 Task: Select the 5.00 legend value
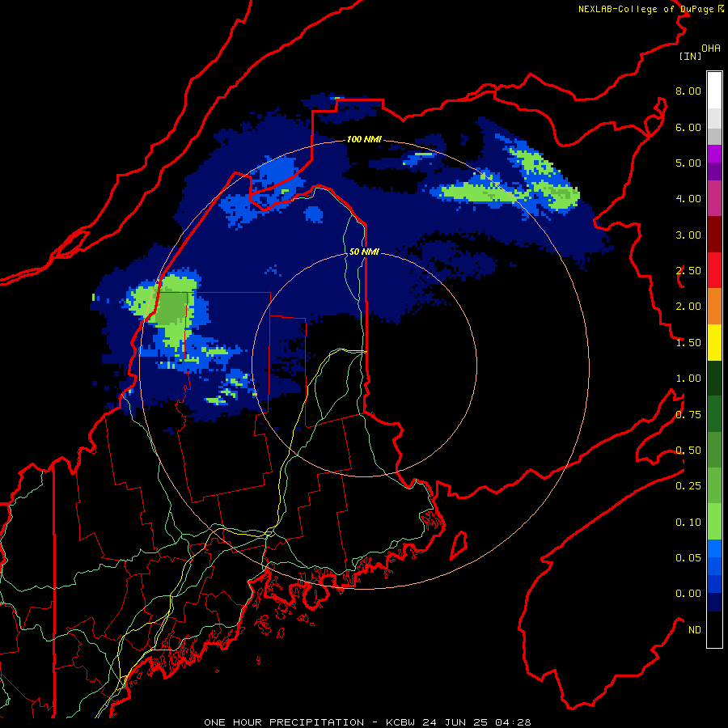pos(688,163)
